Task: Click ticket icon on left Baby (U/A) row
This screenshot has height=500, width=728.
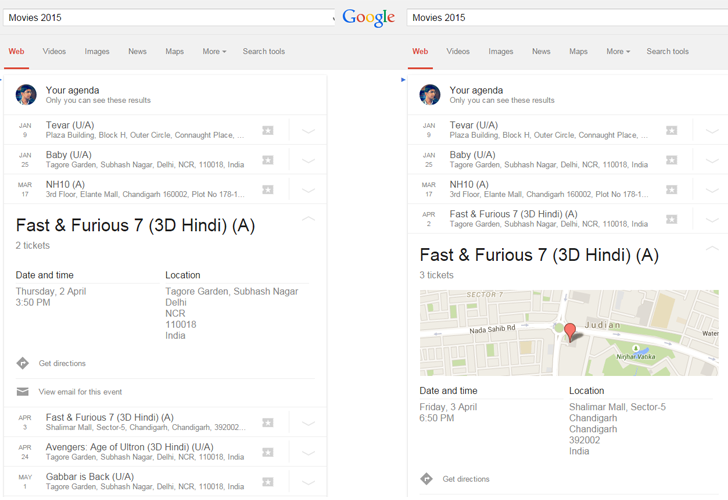Action: tap(267, 160)
